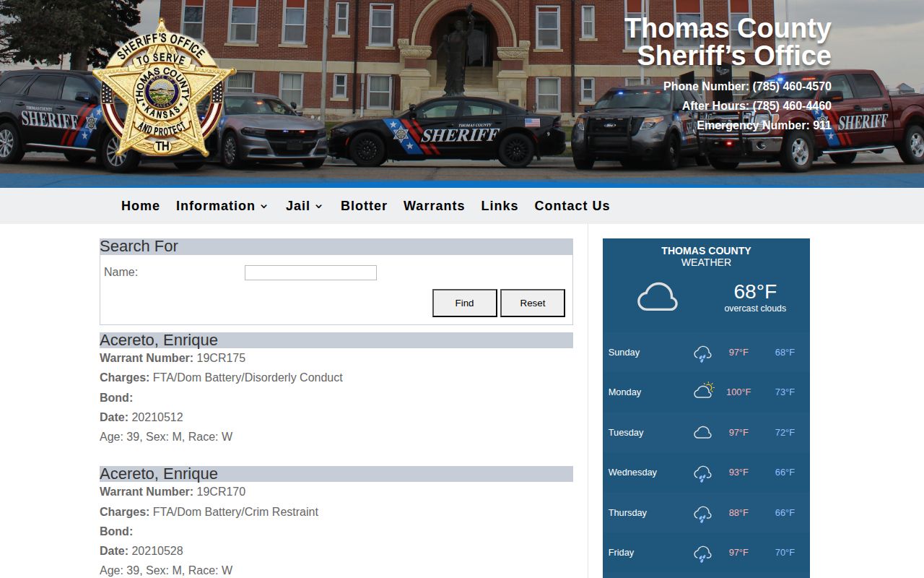Image resolution: width=924 pixels, height=578 pixels.
Task: Click the Thomas County Weather heading
Action: (706, 256)
